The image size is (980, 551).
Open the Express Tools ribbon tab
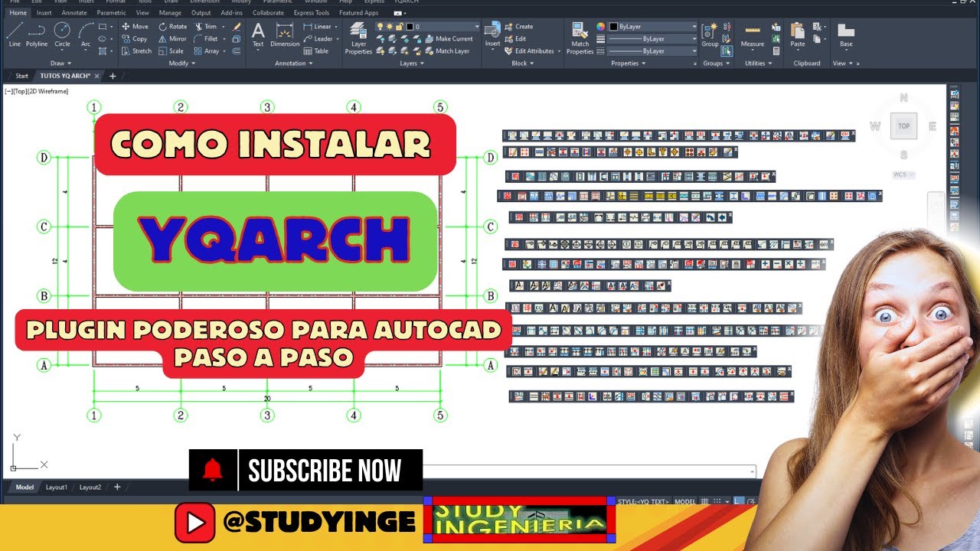tap(312, 13)
